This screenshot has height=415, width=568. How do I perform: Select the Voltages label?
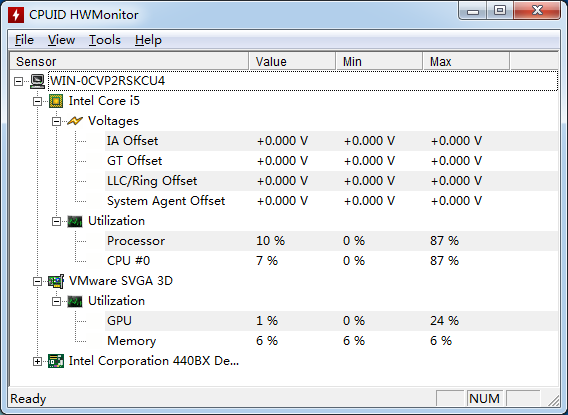tap(113, 121)
